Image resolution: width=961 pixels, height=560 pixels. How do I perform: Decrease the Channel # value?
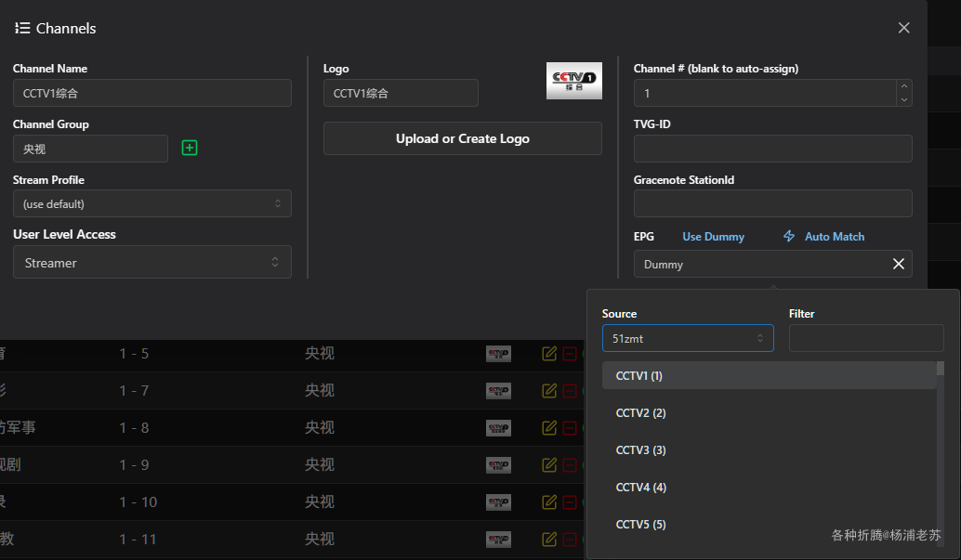904,100
